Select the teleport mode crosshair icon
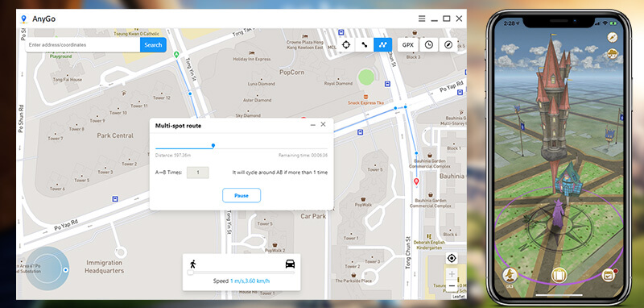Image resolution: width=644 pixels, height=308 pixels. [x=346, y=45]
